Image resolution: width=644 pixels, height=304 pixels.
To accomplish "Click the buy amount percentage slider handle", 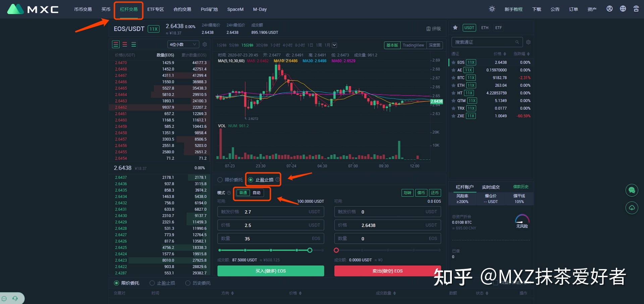I will tap(310, 250).
